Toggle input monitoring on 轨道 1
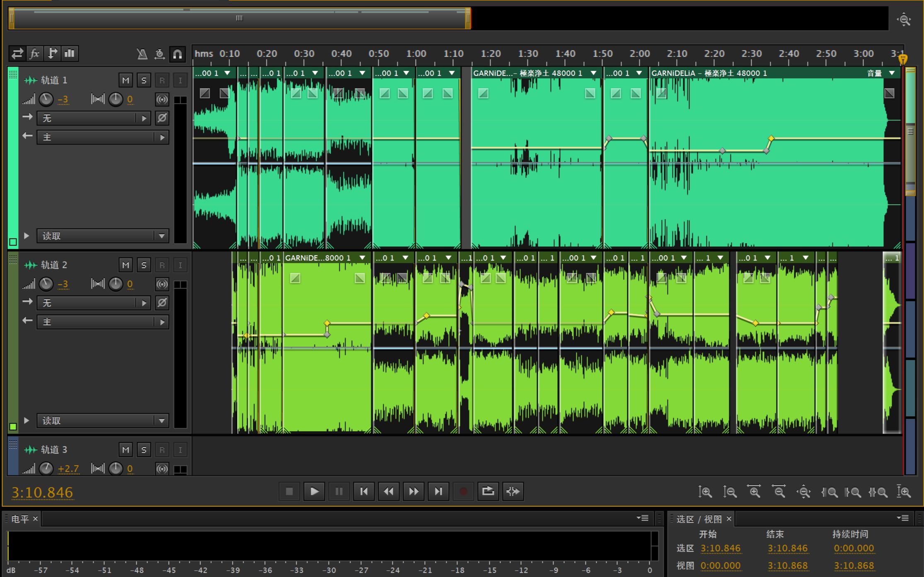This screenshot has height=577, width=924. pyautogui.click(x=180, y=80)
